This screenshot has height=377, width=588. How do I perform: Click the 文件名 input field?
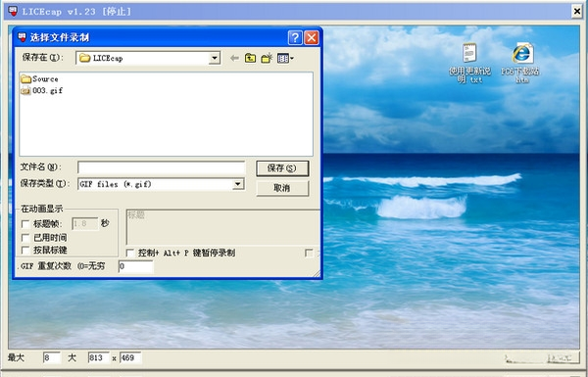162,167
